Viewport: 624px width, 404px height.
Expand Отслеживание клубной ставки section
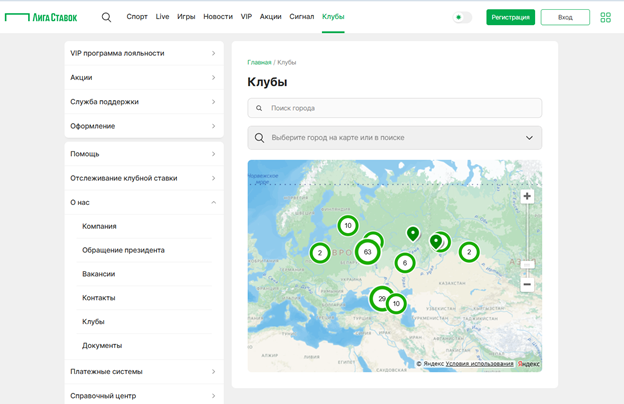(144, 178)
